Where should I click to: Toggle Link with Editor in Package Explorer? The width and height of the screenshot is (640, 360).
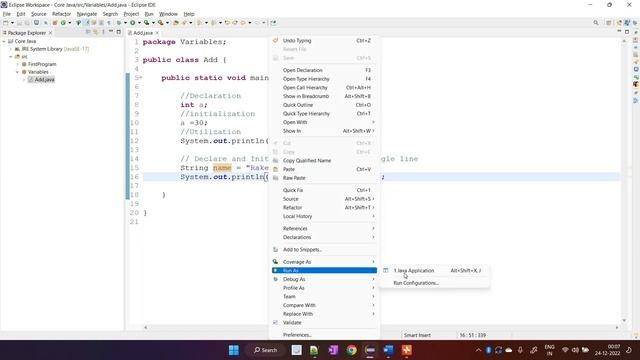pyautogui.click(x=96, y=32)
